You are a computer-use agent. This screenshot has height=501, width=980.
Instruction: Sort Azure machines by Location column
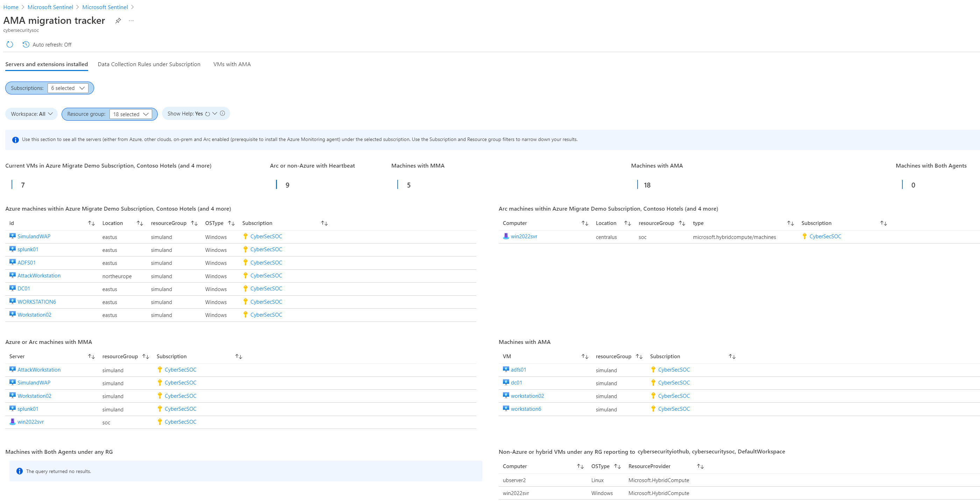140,223
